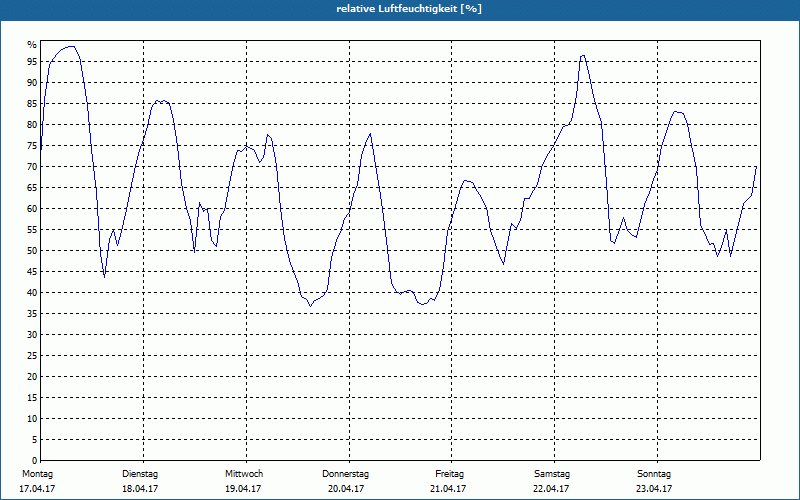Click the y-axis value 70

[x=32, y=167]
